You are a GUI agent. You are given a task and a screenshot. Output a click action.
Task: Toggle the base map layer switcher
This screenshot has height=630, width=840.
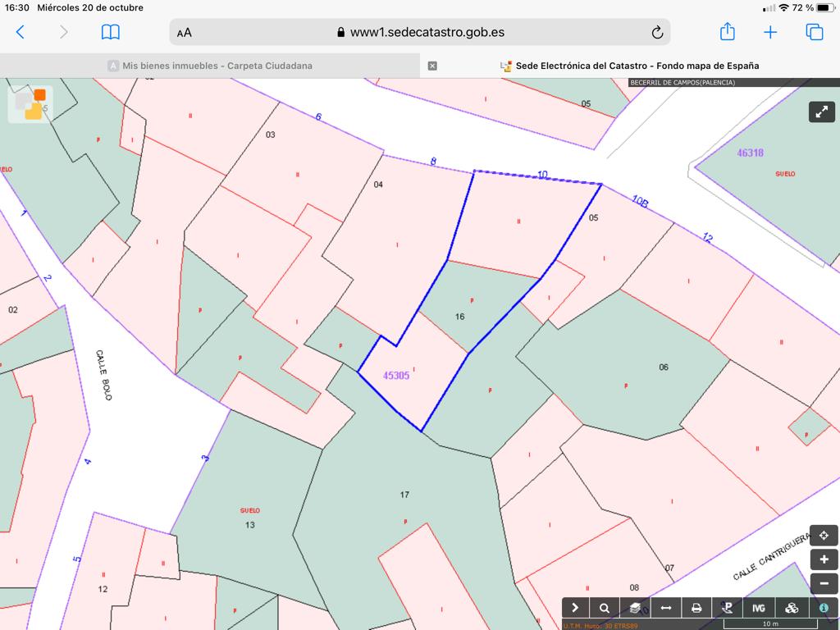click(x=30, y=104)
